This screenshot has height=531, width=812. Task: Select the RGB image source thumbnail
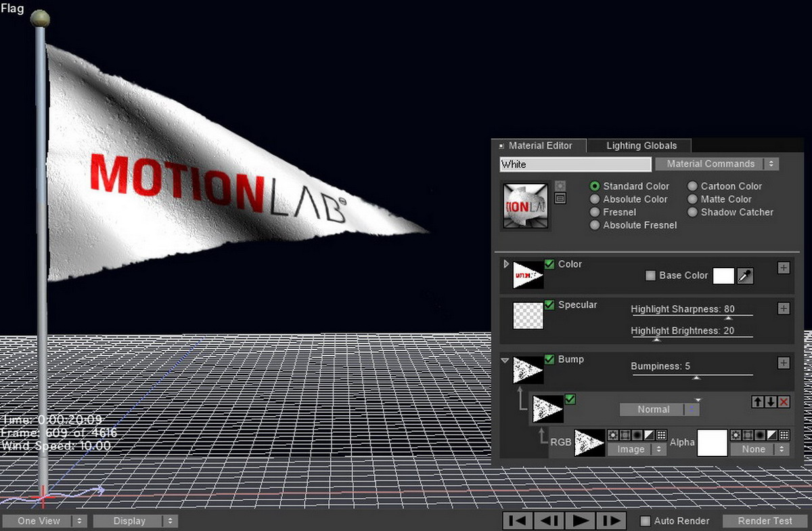(589, 442)
